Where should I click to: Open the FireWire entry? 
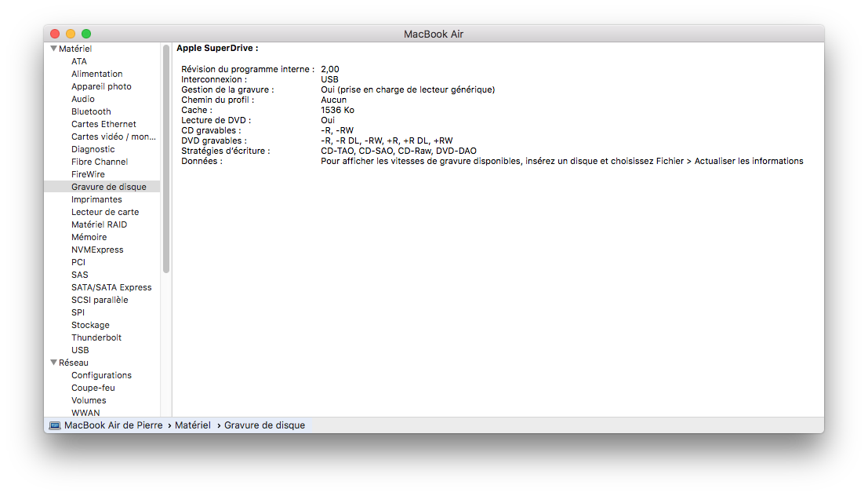click(88, 174)
